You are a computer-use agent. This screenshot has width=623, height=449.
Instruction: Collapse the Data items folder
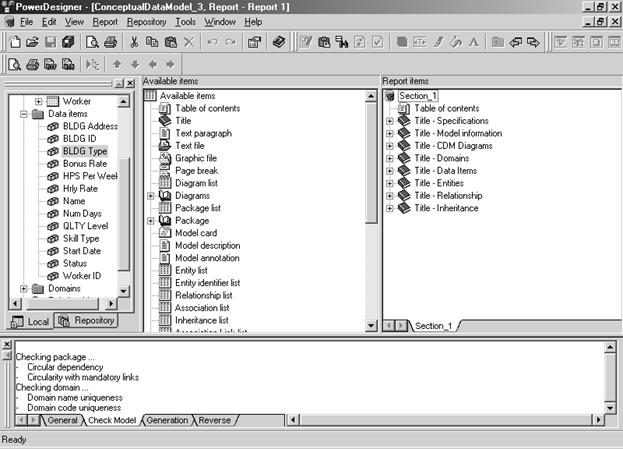click(24, 114)
